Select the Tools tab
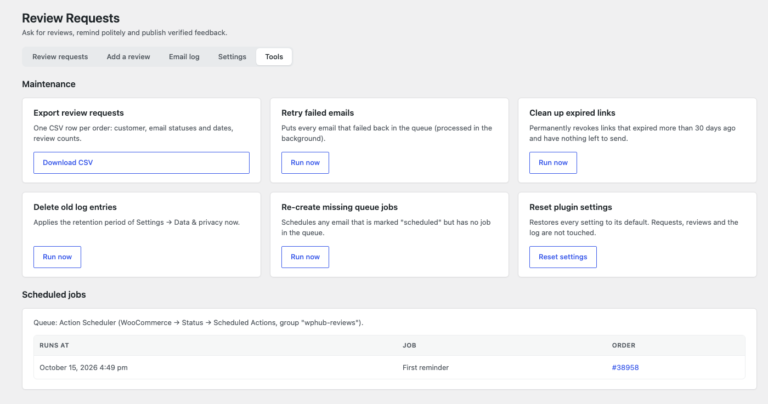This screenshot has width=768, height=404. tap(274, 57)
